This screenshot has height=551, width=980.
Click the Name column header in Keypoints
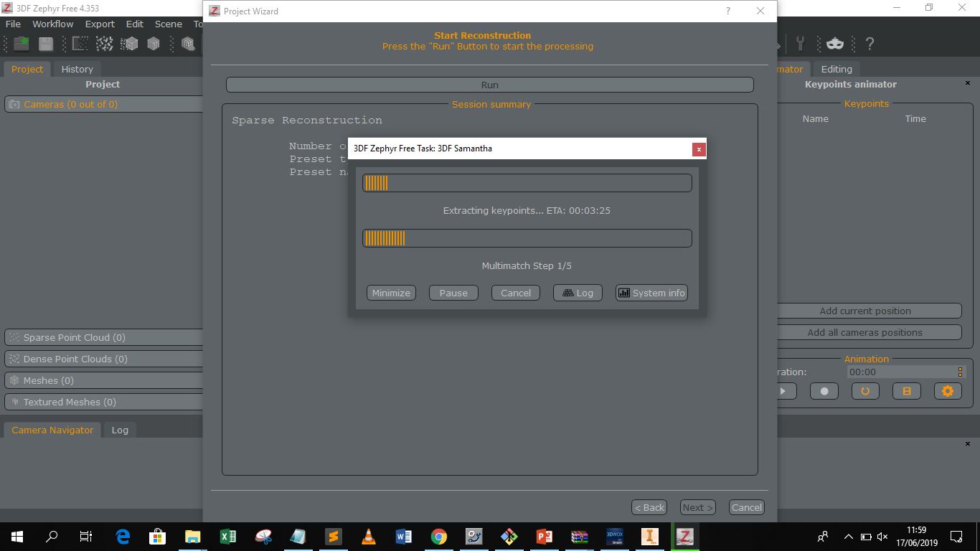point(816,118)
